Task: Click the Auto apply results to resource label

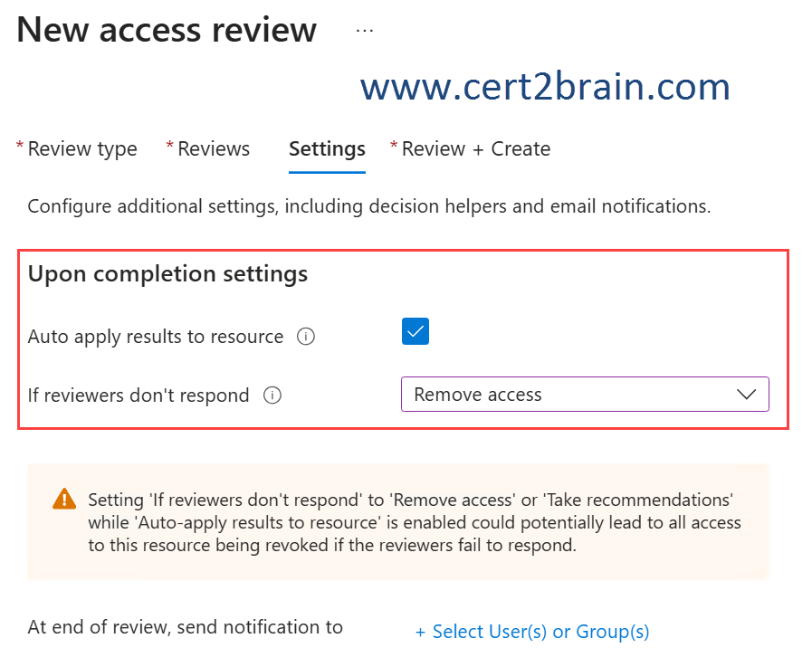Action: [x=156, y=337]
